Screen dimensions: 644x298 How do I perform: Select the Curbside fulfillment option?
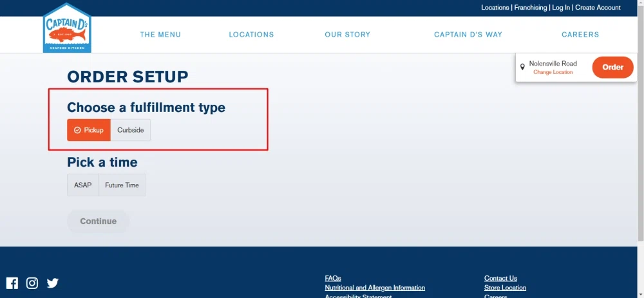(x=131, y=130)
